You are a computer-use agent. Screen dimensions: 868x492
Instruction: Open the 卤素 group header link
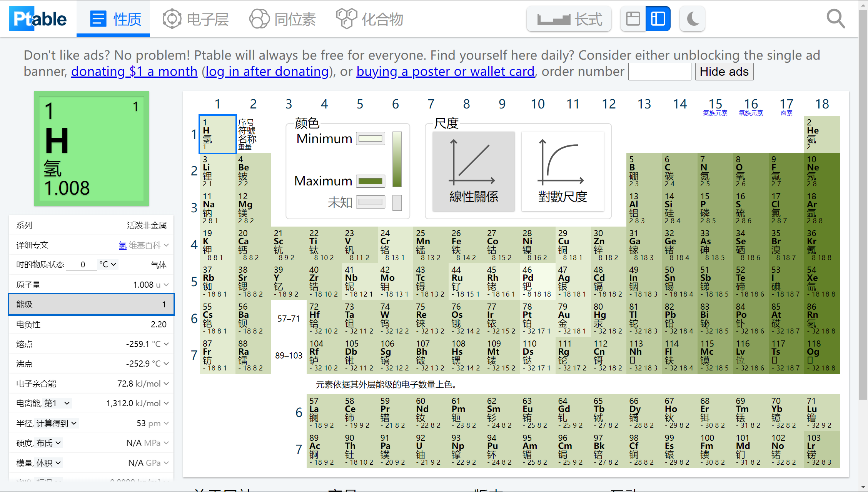[786, 113]
